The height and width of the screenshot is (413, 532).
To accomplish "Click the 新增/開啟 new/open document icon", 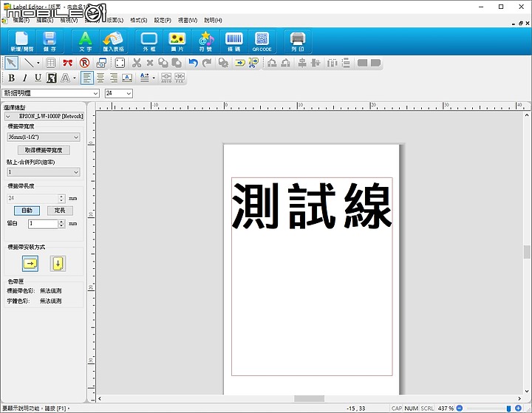I will pos(21,41).
